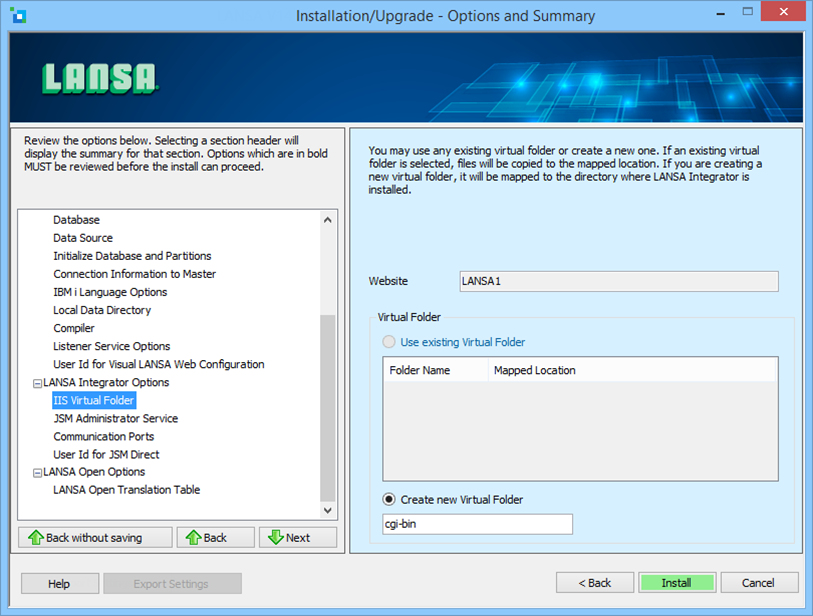Select User Id for Visual LANSA Web Configuration

(x=159, y=365)
